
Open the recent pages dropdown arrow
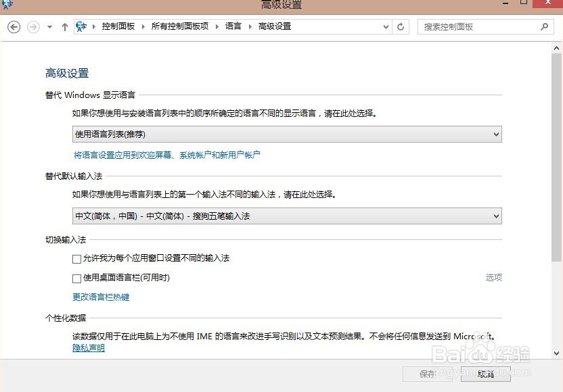(x=49, y=26)
